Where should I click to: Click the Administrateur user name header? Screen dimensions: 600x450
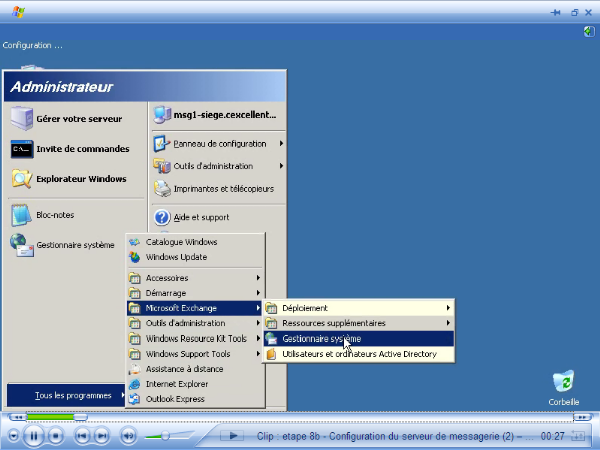click(62, 87)
